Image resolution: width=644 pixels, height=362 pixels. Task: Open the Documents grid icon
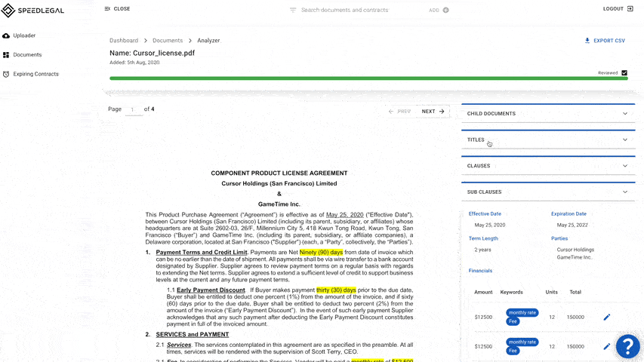pos(6,54)
